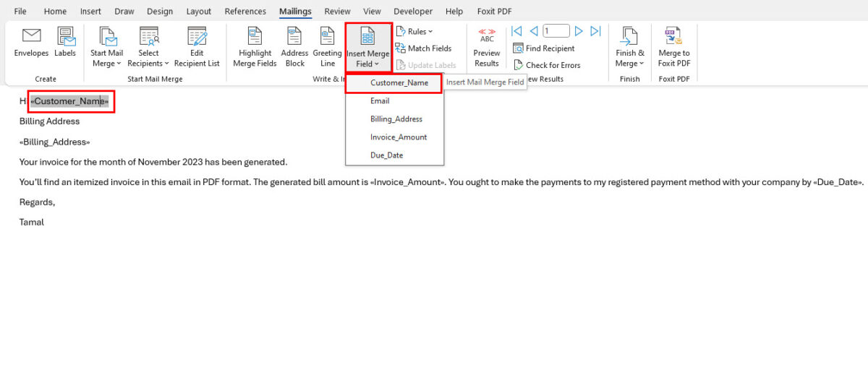Switch to the Draw tab
868x365 pixels.
(124, 12)
